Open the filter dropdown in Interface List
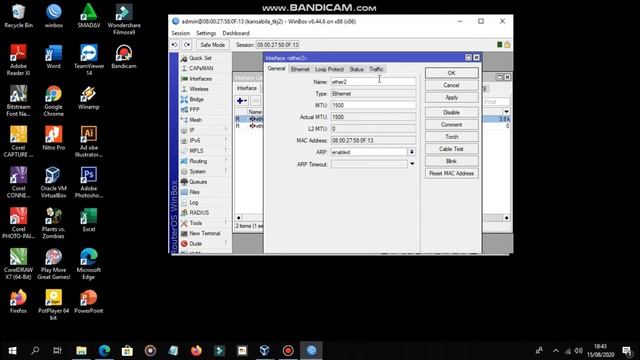The image size is (640, 360). pos(506,111)
